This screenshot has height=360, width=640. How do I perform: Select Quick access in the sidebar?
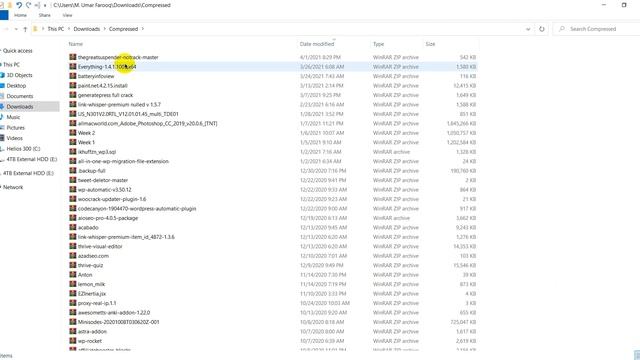coord(18,51)
